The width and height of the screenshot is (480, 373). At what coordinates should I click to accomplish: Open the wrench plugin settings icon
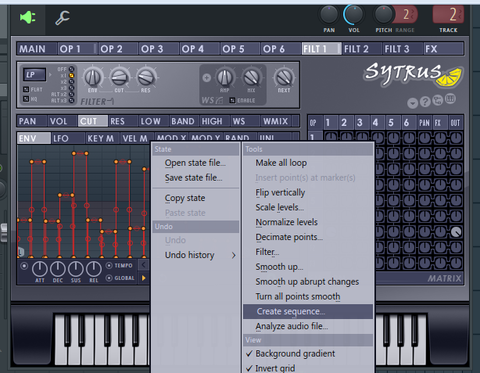62,18
